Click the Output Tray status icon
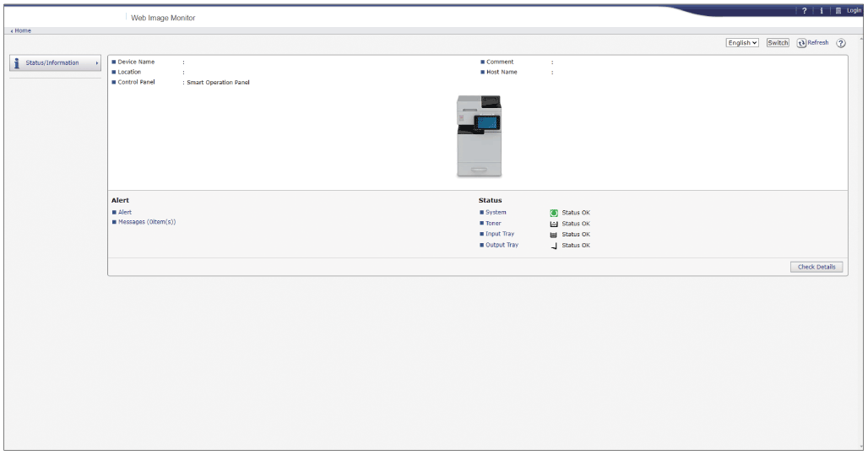Image resolution: width=868 pixels, height=455 pixels. click(554, 245)
